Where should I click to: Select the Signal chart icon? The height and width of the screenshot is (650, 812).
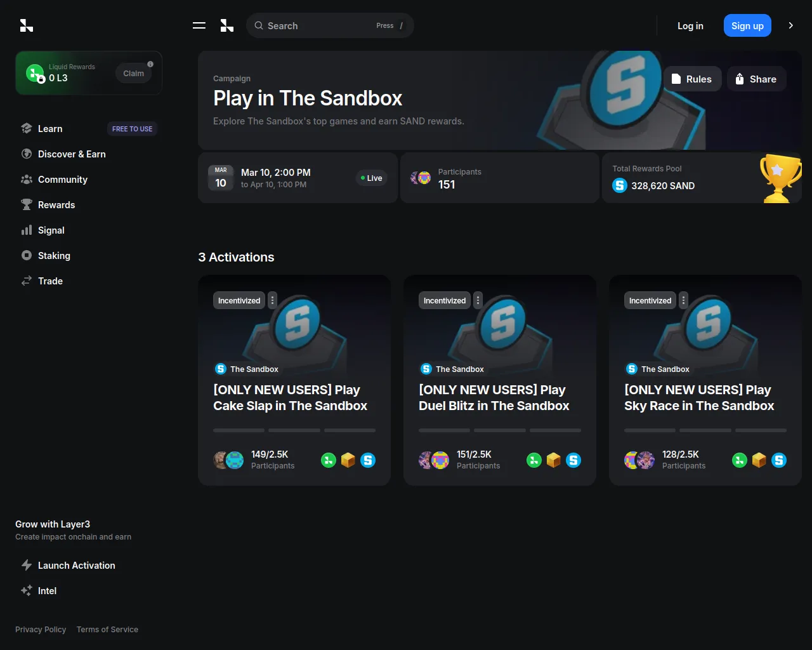pyautogui.click(x=27, y=230)
